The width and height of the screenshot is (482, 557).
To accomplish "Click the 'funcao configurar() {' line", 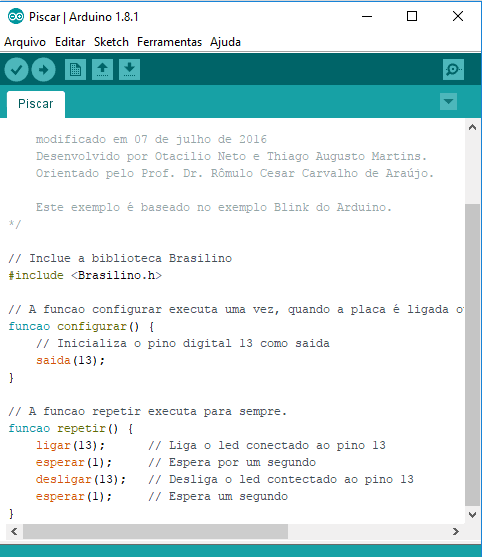I will (x=81, y=327).
